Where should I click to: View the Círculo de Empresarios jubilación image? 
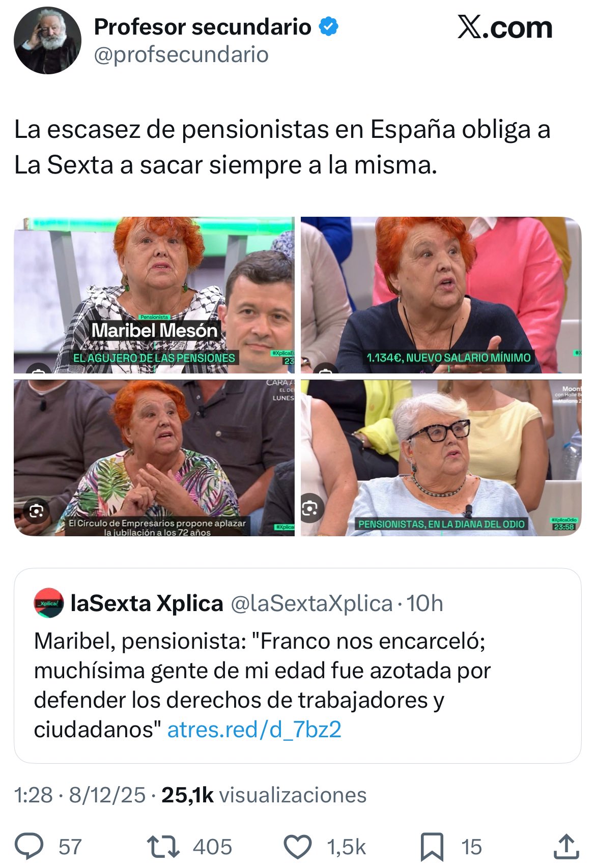pos(154,457)
